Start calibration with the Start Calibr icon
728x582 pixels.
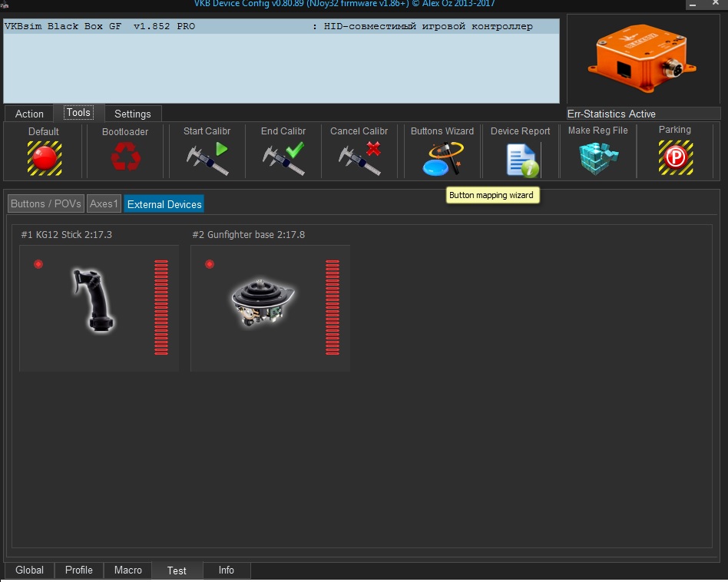pos(207,158)
